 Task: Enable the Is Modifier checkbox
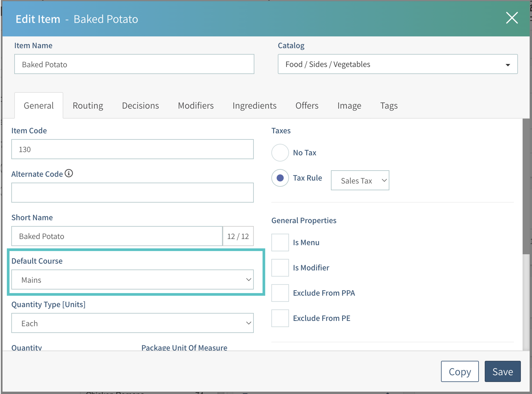tap(280, 268)
